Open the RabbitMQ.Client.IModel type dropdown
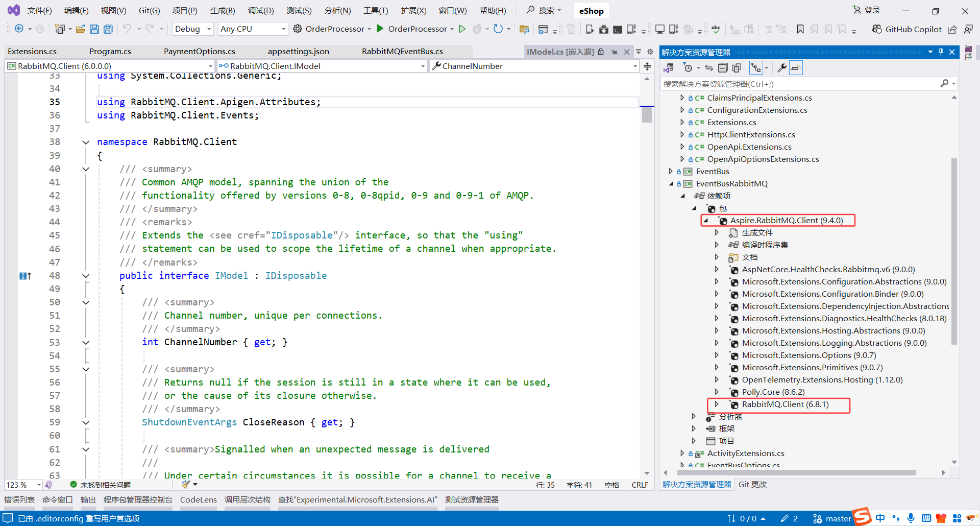This screenshot has height=526, width=980. [322, 66]
